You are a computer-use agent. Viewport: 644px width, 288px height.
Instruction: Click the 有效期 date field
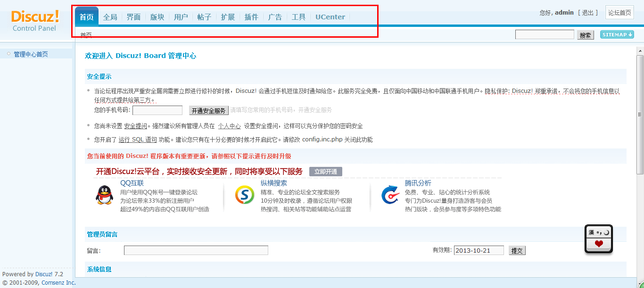click(x=479, y=250)
